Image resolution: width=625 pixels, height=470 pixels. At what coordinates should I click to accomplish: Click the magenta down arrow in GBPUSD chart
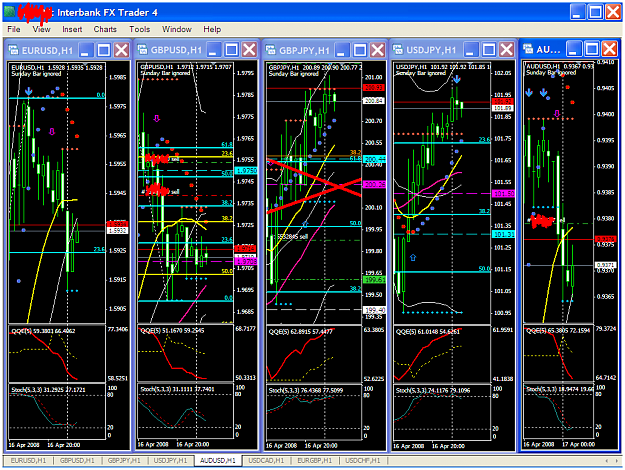click(x=157, y=118)
